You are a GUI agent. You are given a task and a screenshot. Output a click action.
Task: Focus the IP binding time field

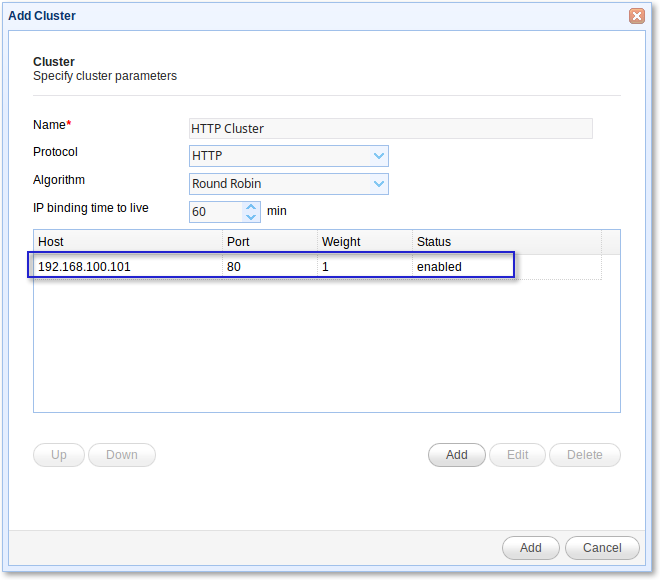coord(216,212)
